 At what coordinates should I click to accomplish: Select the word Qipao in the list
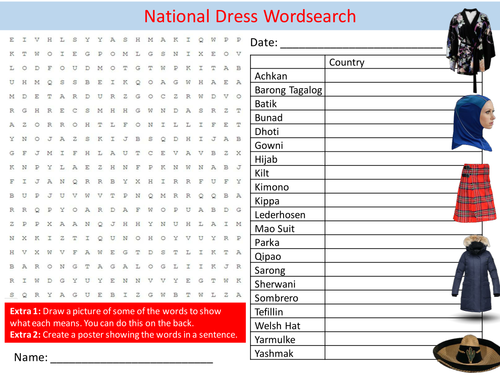(x=268, y=257)
